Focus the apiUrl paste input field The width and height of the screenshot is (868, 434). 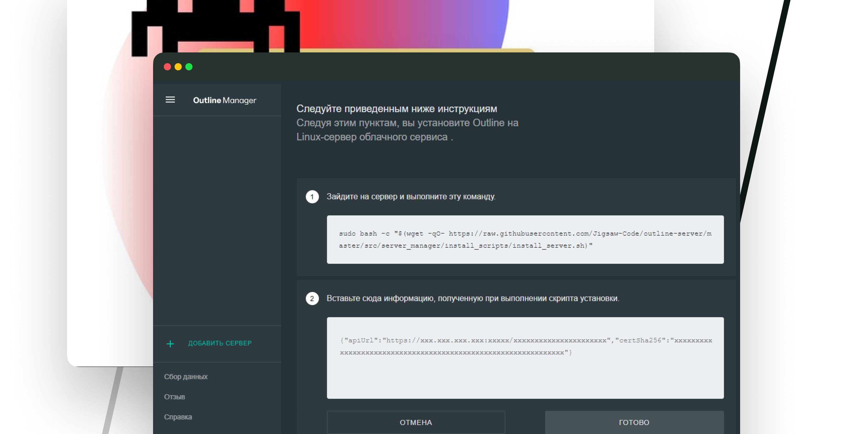tap(525, 357)
